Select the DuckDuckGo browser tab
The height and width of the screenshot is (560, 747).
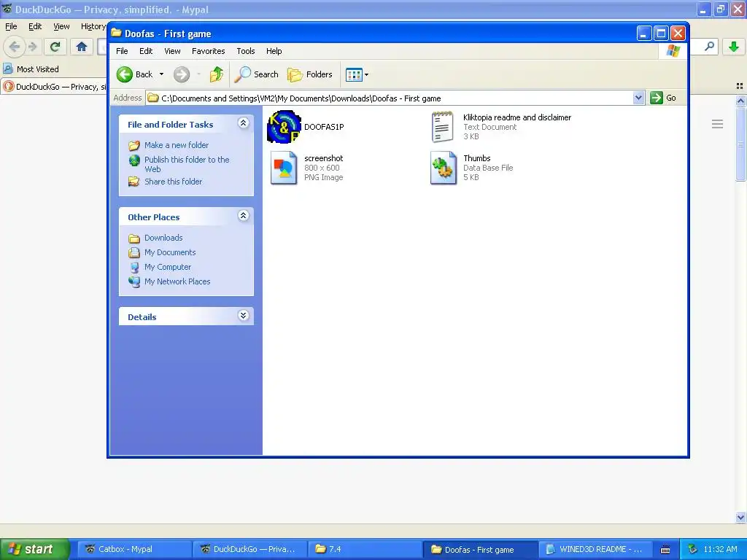54,87
